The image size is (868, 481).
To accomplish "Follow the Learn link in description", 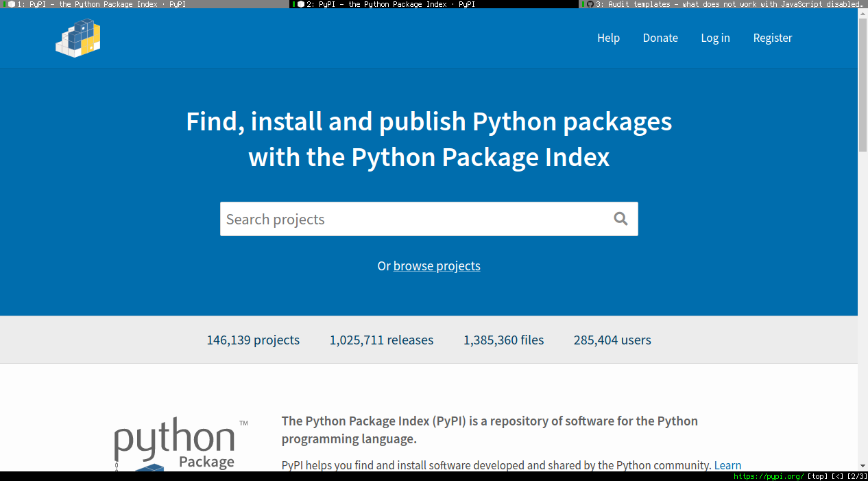I will click(727, 465).
